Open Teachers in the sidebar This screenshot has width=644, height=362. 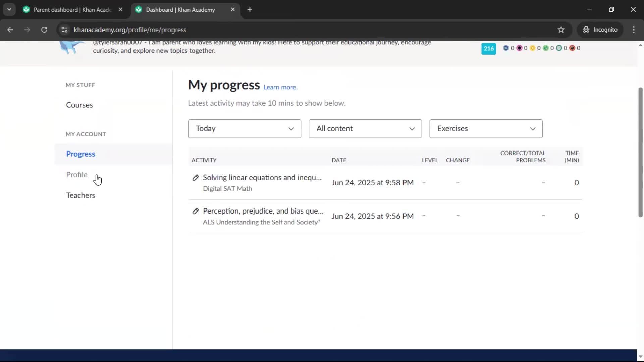[x=80, y=195]
